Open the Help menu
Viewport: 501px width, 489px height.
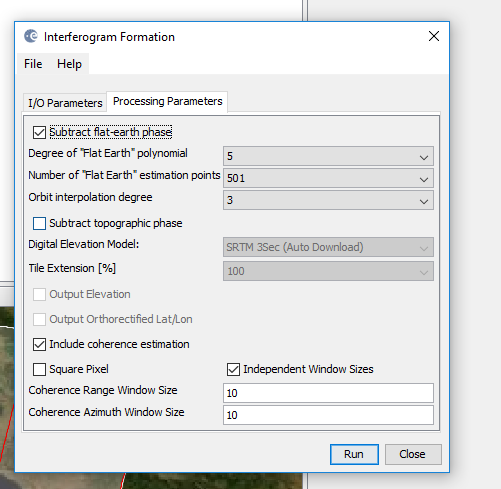tap(69, 64)
